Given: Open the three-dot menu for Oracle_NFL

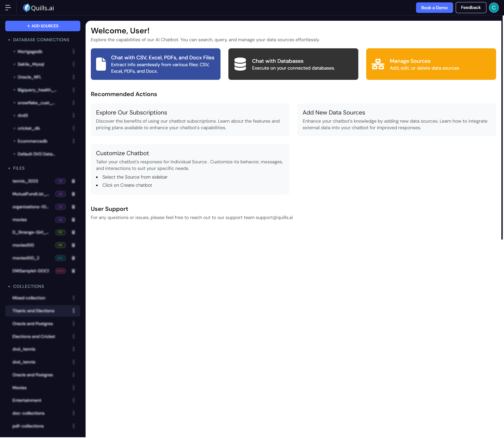Looking at the screenshot, I should click(x=73, y=77).
